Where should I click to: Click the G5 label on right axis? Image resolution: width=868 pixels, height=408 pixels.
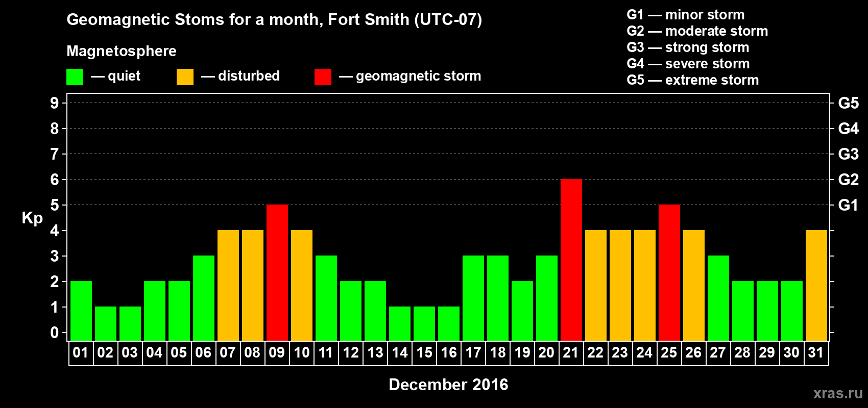point(849,103)
